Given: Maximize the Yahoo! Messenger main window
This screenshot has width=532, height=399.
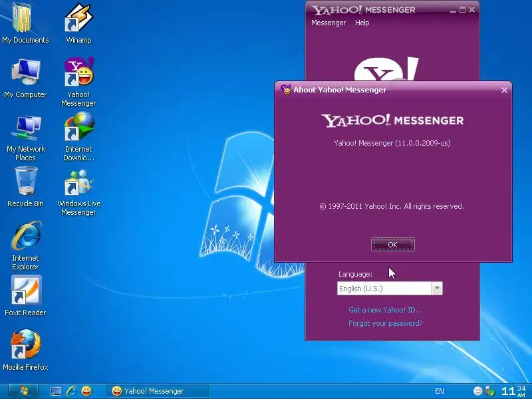Looking at the screenshot, I should [x=462, y=10].
